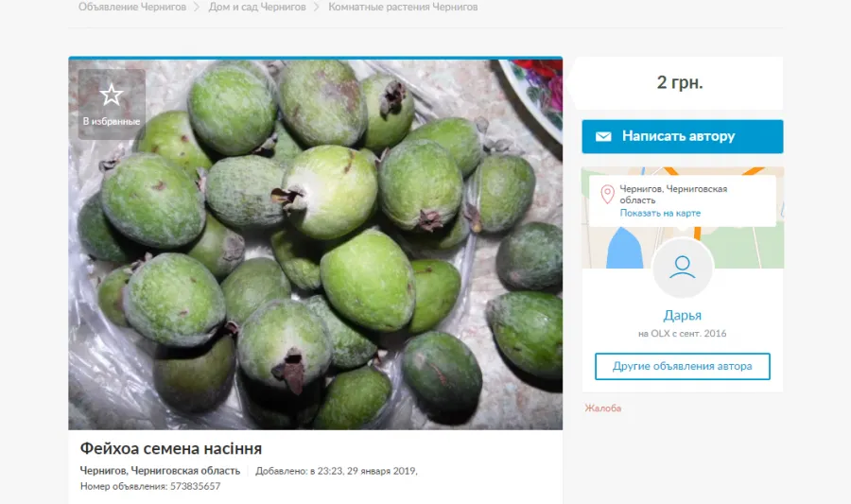Click listing title Фейхоа семена насіння
851x504 pixels.
(x=171, y=448)
